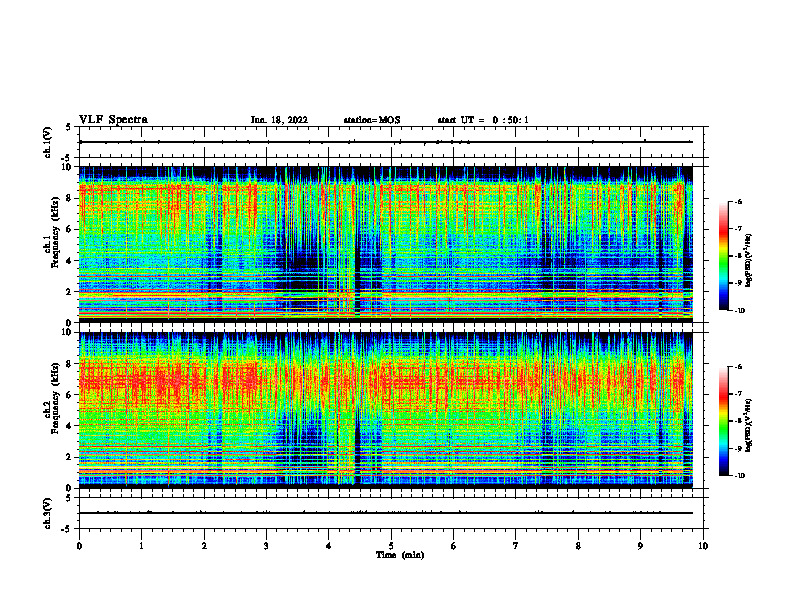Viewport: 792px width, 612px height.
Task: Click the ch.1 spectrogram color scale bar
Action: 724,256
